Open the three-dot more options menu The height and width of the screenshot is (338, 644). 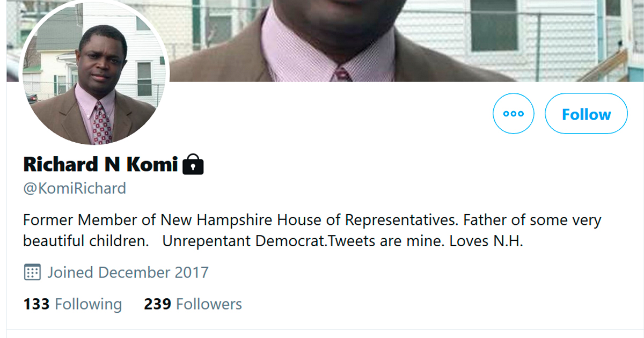coord(514,114)
